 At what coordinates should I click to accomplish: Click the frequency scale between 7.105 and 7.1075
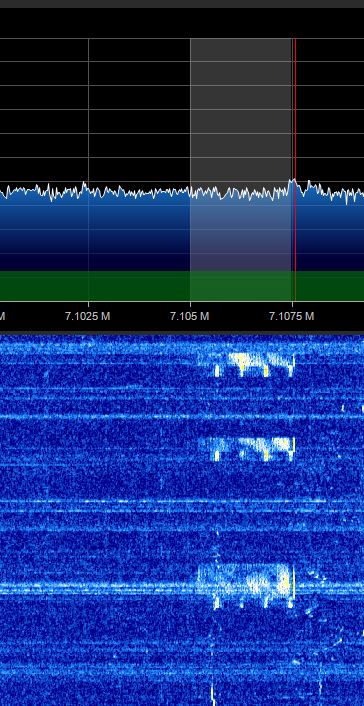coord(241,316)
